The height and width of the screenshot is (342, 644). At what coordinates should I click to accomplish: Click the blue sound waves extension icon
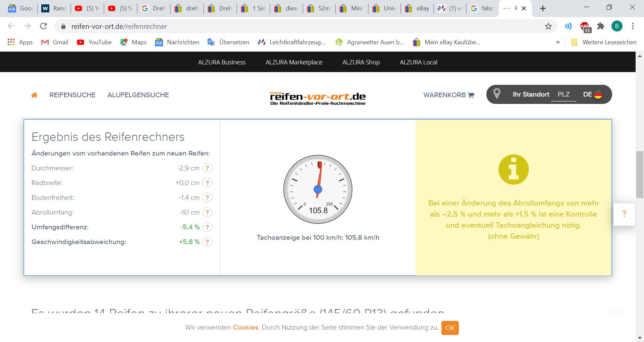pyautogui.click(x=568, y=26)
